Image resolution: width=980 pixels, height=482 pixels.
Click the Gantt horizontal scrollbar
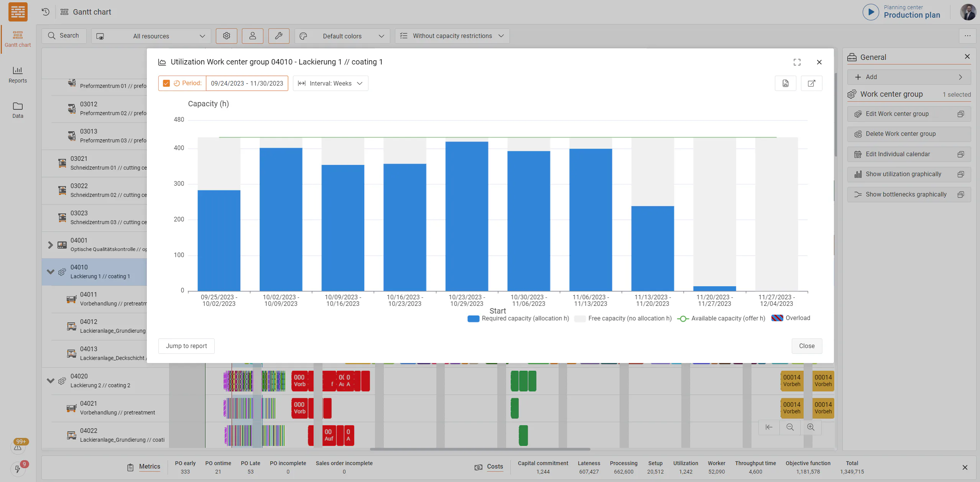coord(480,449)
